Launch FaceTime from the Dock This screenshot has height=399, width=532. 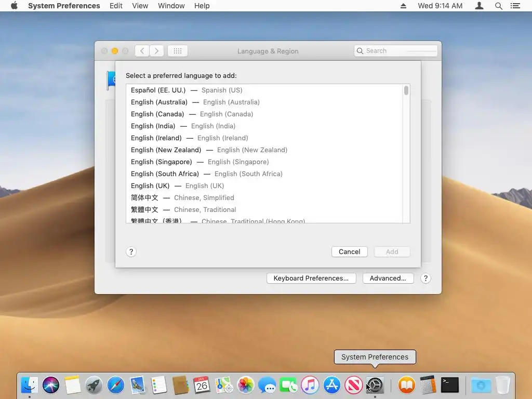(288, 385)
